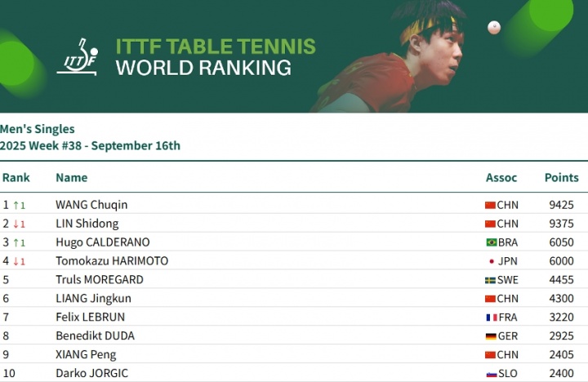Sort by the Rank column header
Screen dimensions: 588x382
(x=16, y=177)
